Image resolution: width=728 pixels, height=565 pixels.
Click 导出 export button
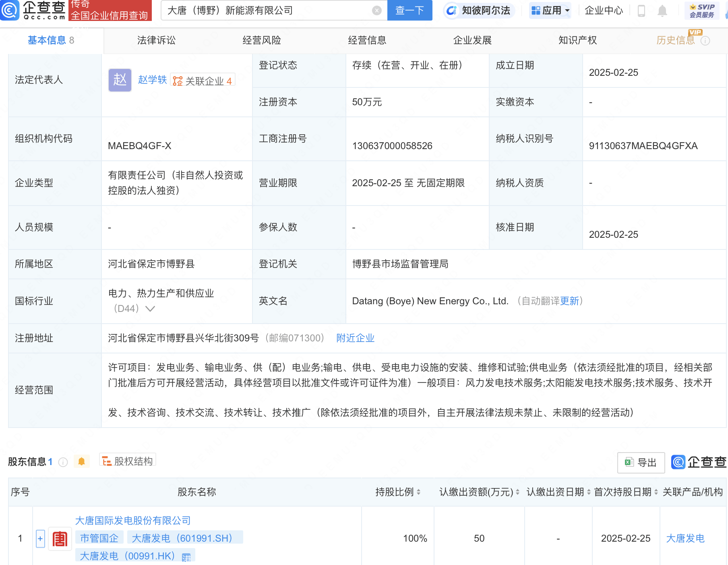pos(641,463)
